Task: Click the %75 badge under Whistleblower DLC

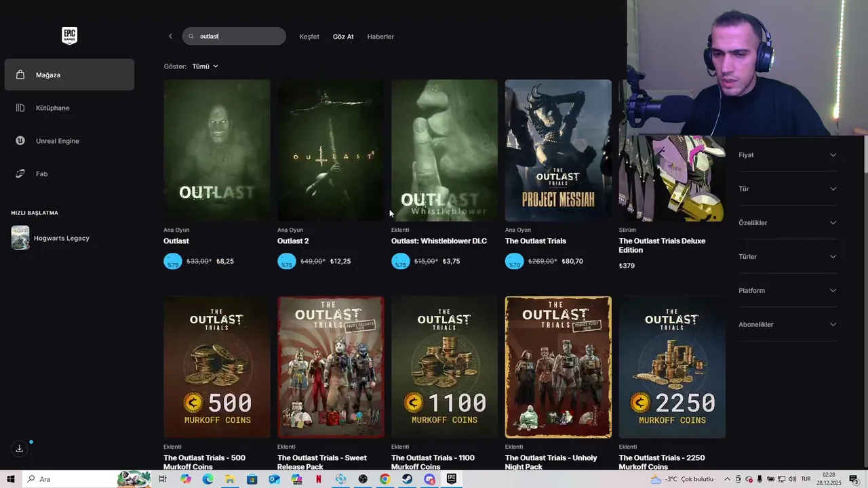Action: tap(401, 262)
